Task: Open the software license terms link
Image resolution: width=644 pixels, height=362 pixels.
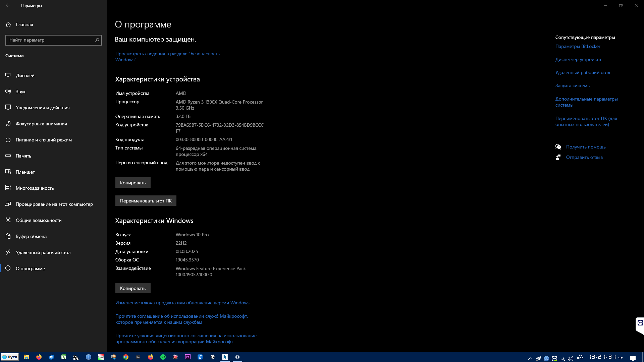Action: click(x=186, y=339)
